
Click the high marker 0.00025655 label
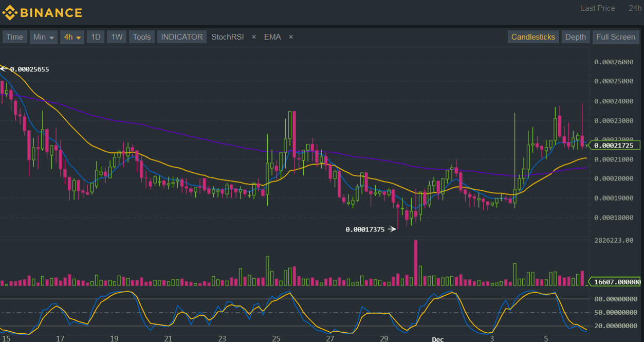point(29,69)
